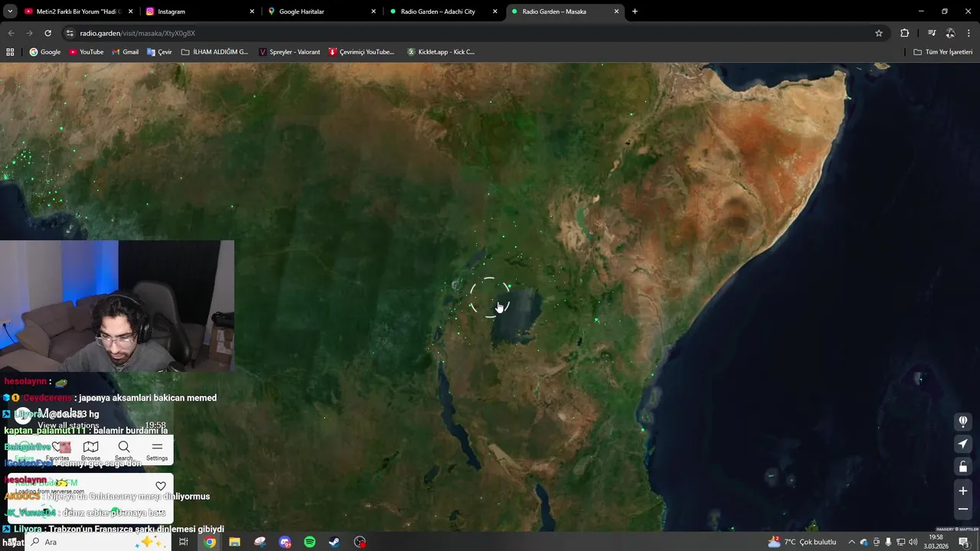Open File Explorer from the taskbar
Image resolution: width=980 pixels, height=551 pixels.
pyautogui.click(x=234, y=542)
